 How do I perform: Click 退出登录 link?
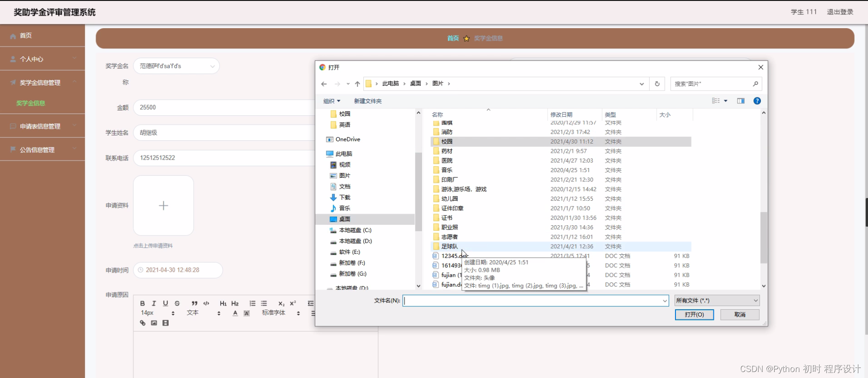[x=840, y=12]
